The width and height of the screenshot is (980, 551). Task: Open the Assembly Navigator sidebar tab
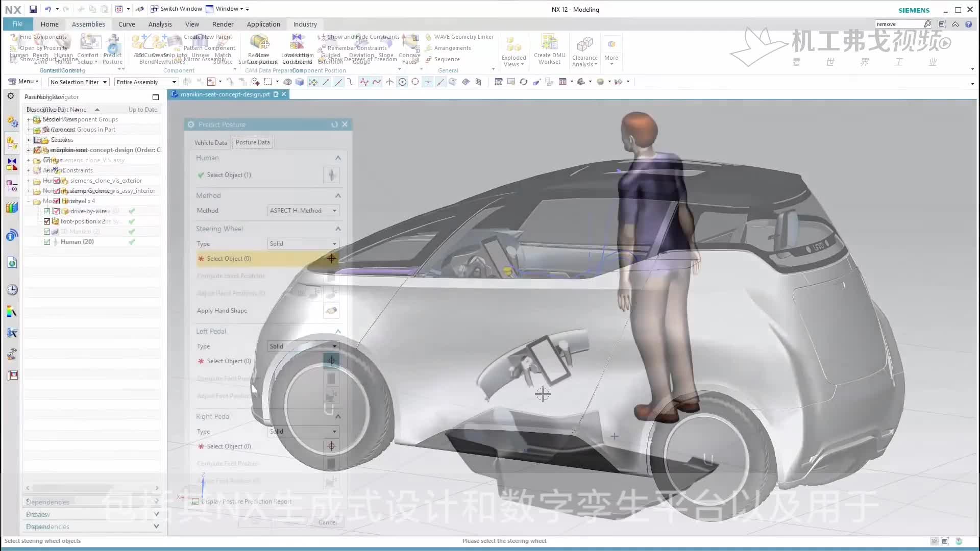point(12,143)
